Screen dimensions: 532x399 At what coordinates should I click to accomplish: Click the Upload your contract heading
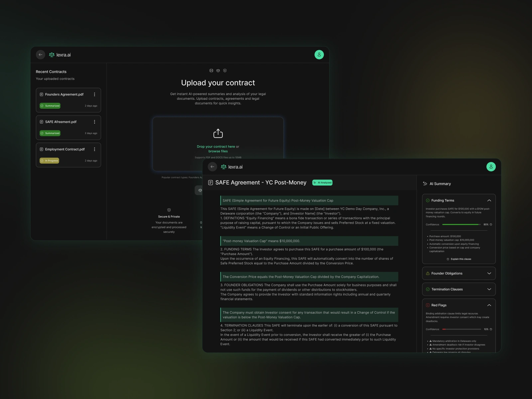click(x=218, y=83)
